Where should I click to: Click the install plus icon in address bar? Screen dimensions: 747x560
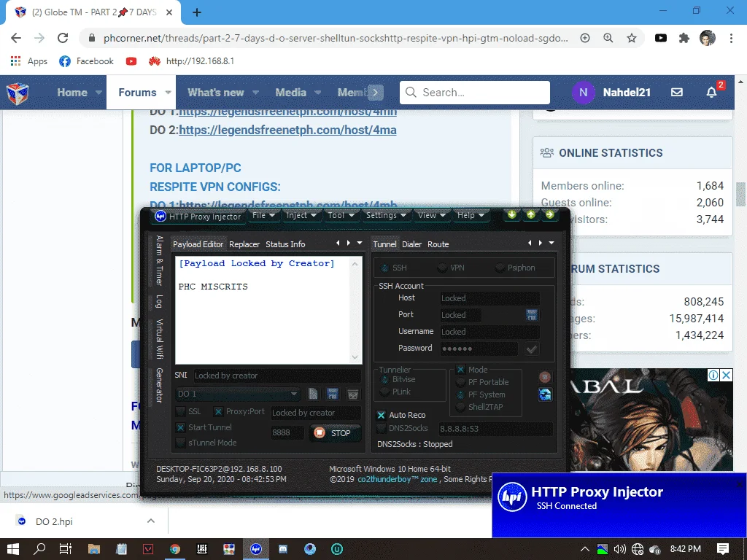[x=585, y=38]
